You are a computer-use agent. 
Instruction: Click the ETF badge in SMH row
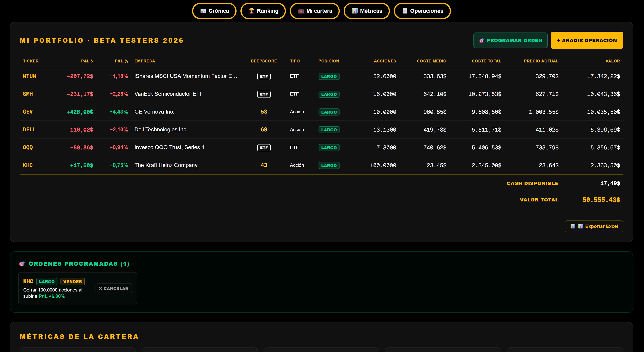point(264,94)
